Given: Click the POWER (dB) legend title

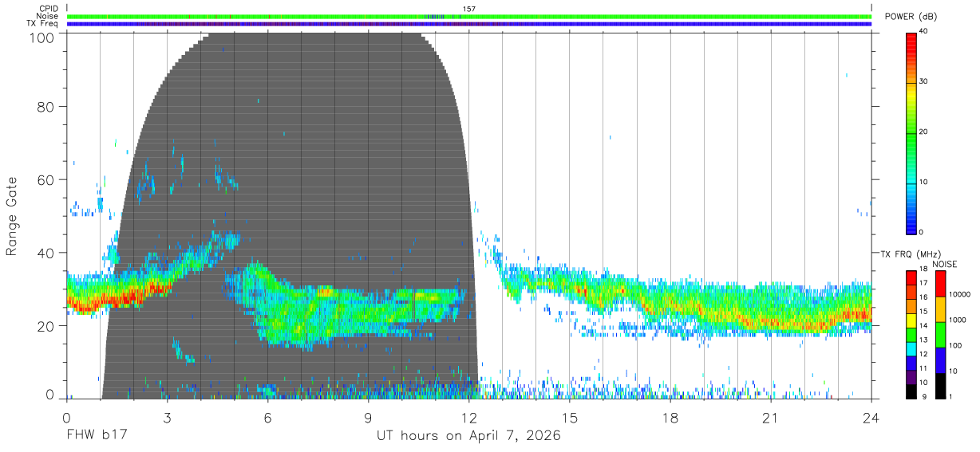Looking at the screenshot, I should [x=910, y=17].
